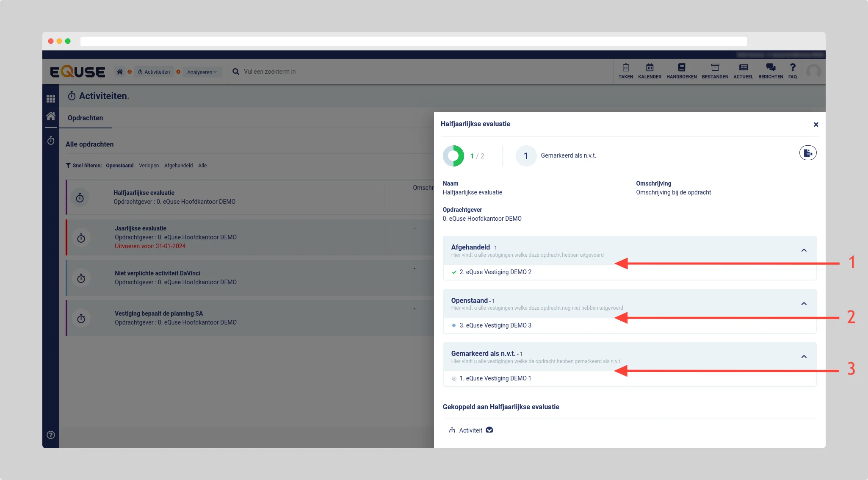Open Vestiging bepaalt de planning SA row
The image size is (868, 480).
[x=250, y=318]
